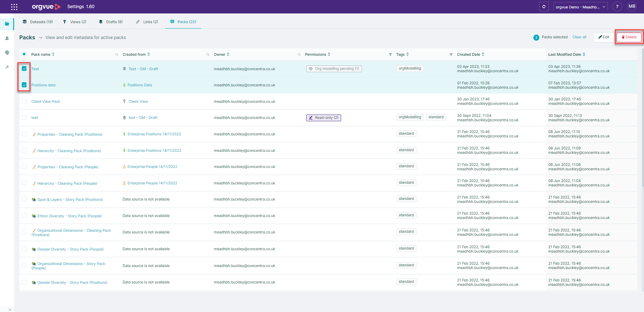This screenshot has width=644, height=312.
Task: Click the Pack name search icon
Action: pyautogui.click(x=117, y=54)
